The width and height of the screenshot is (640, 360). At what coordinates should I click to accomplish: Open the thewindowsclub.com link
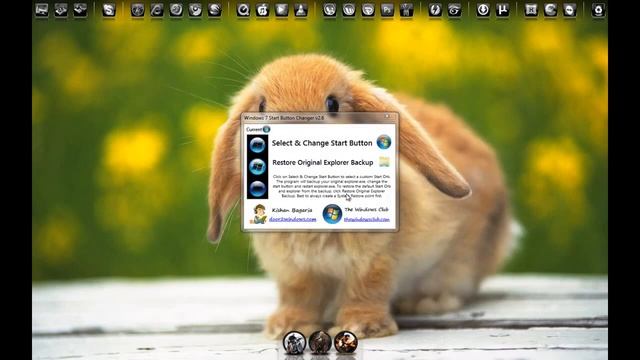(367, 219)
